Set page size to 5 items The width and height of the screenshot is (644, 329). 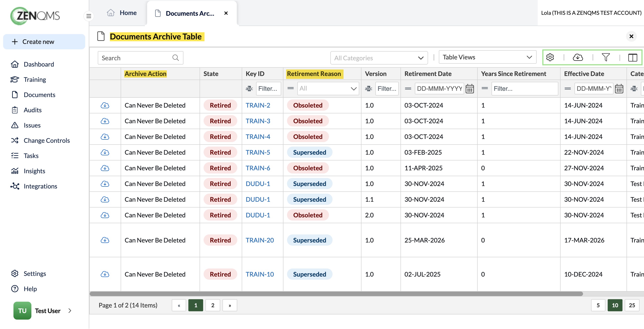point(598,305)
